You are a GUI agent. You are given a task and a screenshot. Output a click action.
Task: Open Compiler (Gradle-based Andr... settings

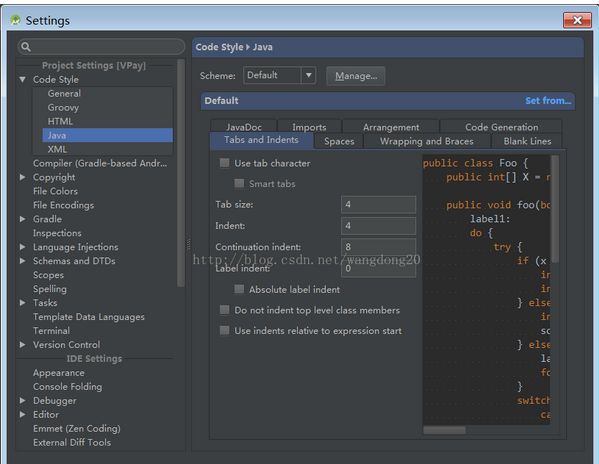[100, 163]
